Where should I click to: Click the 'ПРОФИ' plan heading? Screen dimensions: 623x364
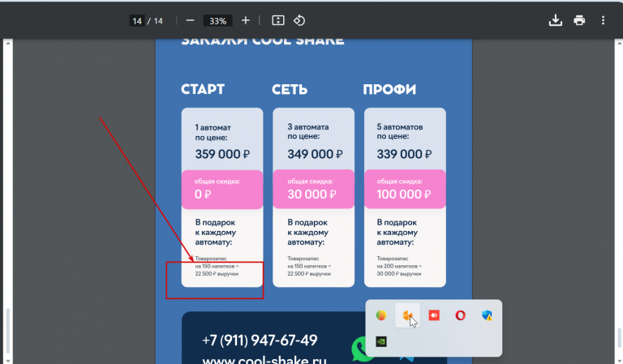pyautogui.click(x=389, y=89)
